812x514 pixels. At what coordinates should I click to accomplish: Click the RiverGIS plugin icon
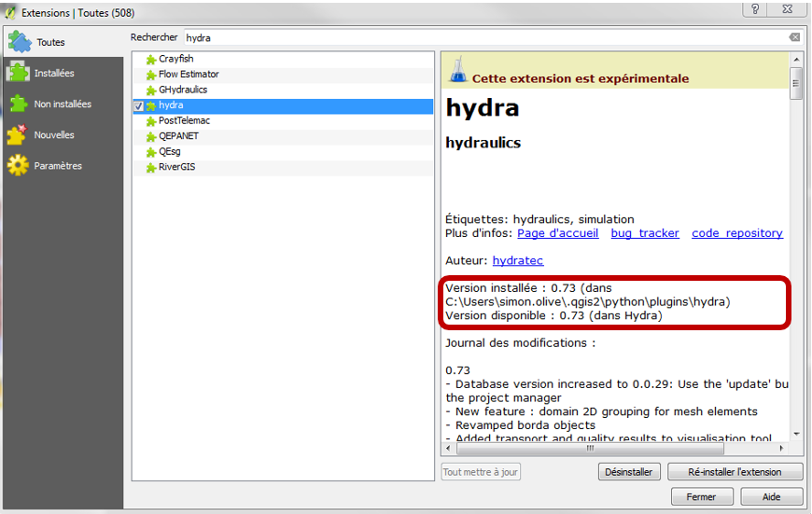coord(151,168)
